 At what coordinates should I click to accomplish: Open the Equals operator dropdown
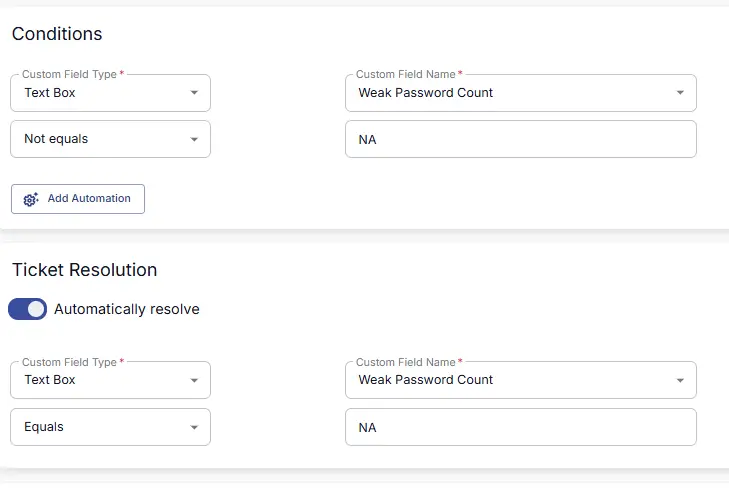click(110, 427)
